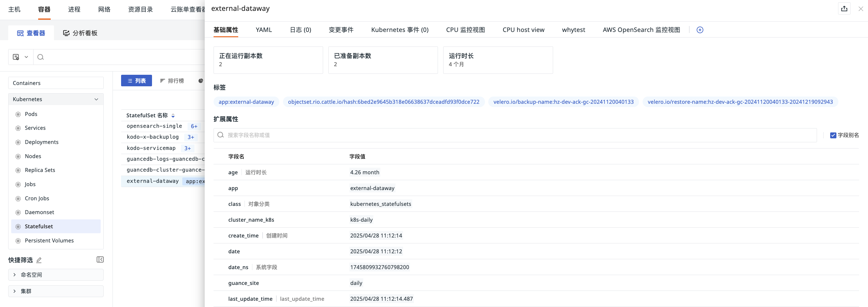Select the 基础属性 tab
Viewport: 868px width, 307px height.
pyautogui.click(x=226, y=30)
